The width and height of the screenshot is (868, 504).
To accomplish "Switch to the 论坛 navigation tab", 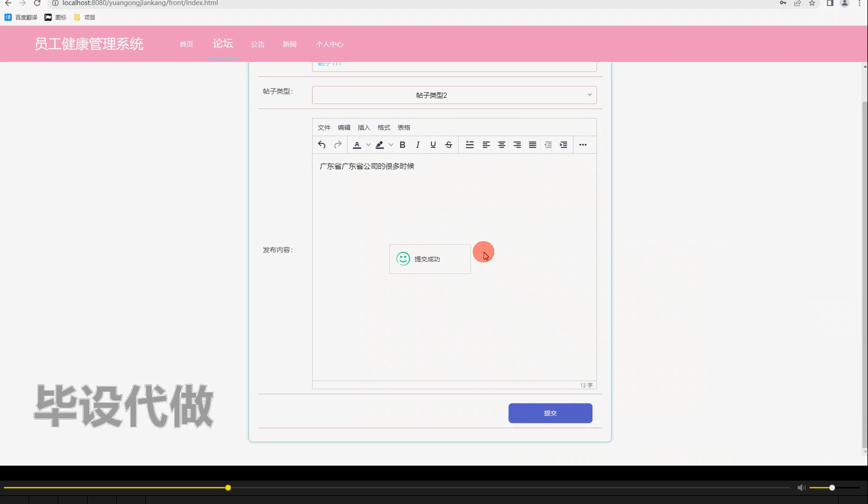I will (x=223, y=44).
